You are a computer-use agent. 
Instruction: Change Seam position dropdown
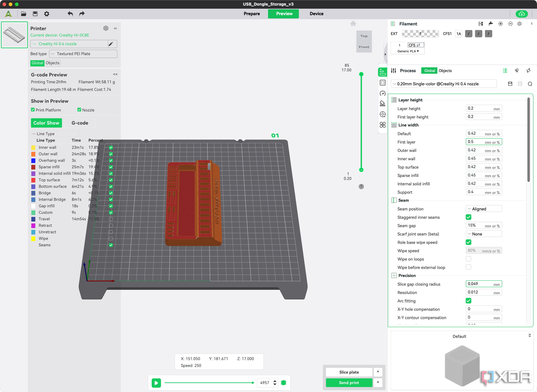[484, 209]
